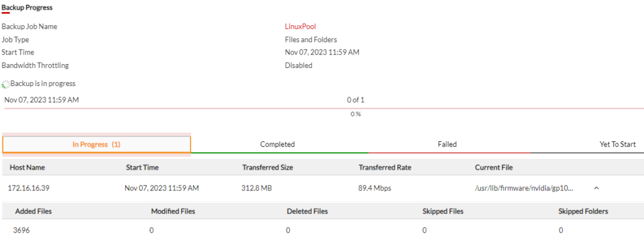Click the 312.8 MB transferred size value
The width and height of the screenshot is (644, 240).
[257, 188]
